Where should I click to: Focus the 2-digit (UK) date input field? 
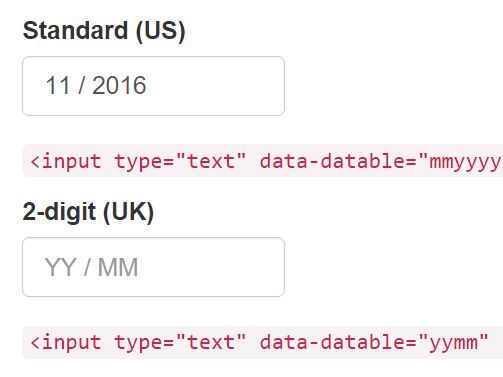(153, 267)
